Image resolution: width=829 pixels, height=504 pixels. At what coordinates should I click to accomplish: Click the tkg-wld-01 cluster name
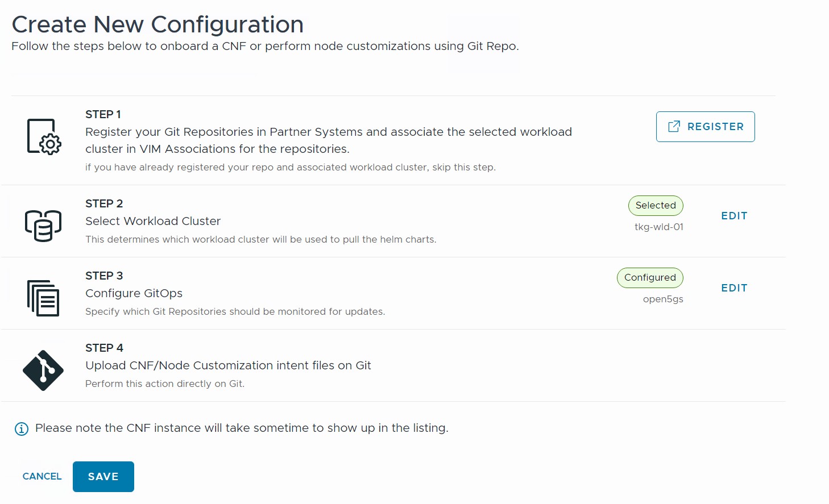point(659,227)
